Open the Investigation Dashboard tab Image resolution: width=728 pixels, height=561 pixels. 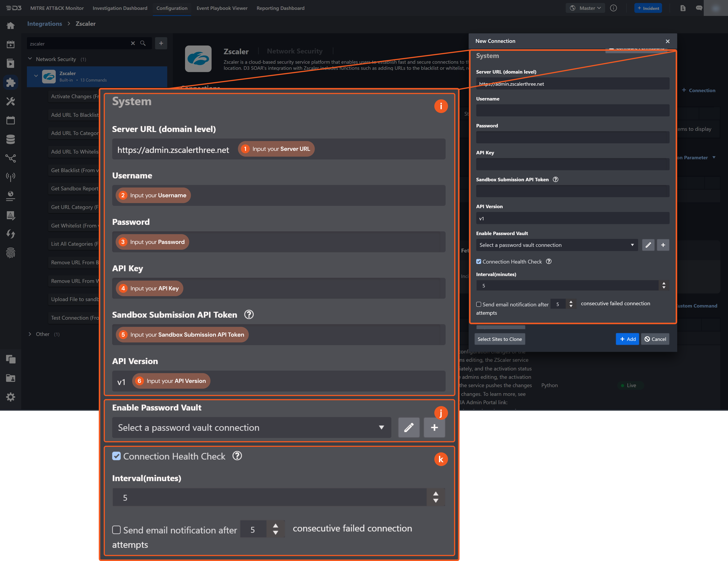(120, 8)
